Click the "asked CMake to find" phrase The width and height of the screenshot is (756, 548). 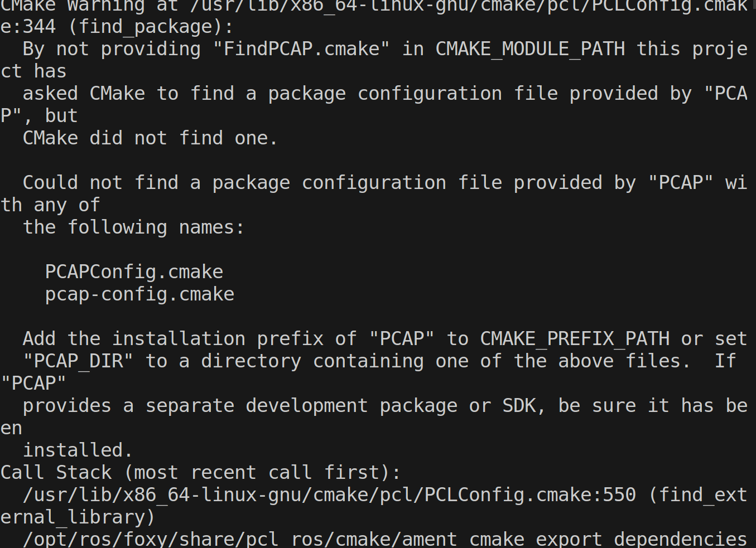click(128, 94)
